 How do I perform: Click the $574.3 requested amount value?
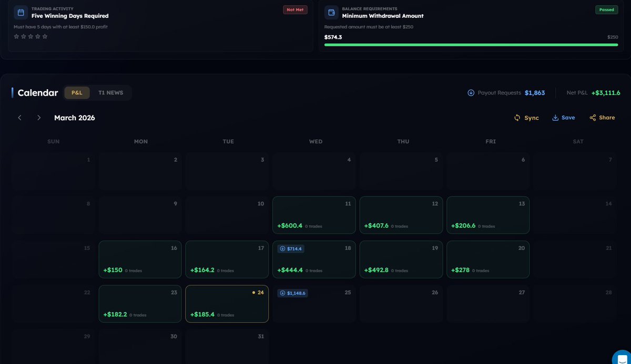point(333,37)
